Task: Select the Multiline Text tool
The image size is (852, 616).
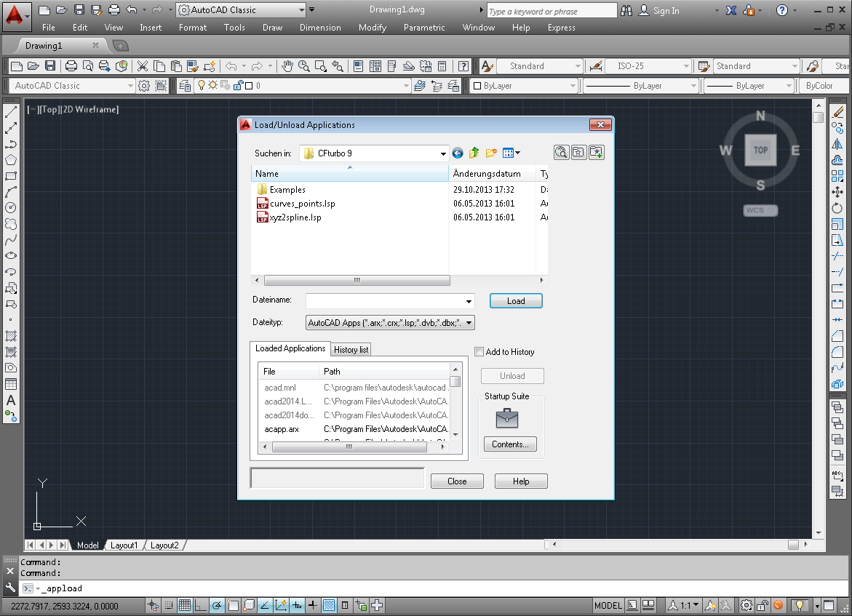Action: point(11,400)
